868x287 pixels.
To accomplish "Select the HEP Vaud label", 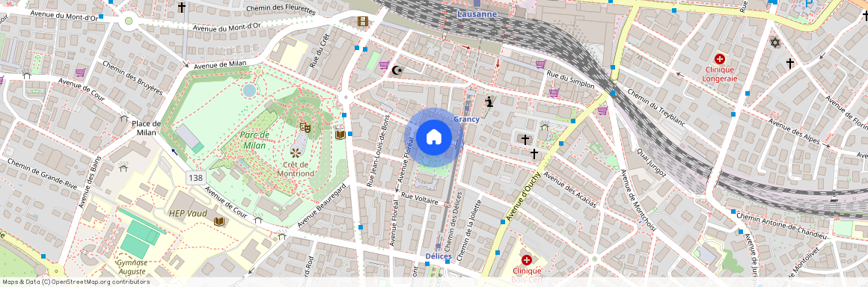I will pyautogui.click(x=189, y=214).
